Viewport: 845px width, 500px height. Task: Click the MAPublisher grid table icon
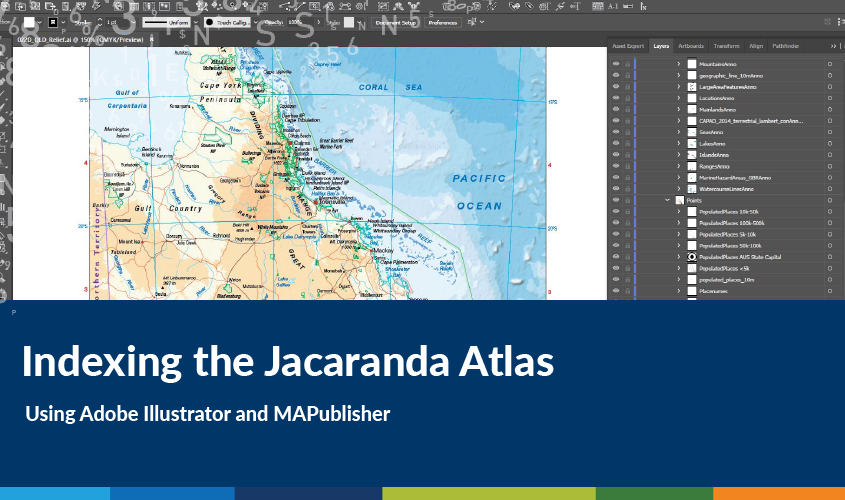[598, 6]
